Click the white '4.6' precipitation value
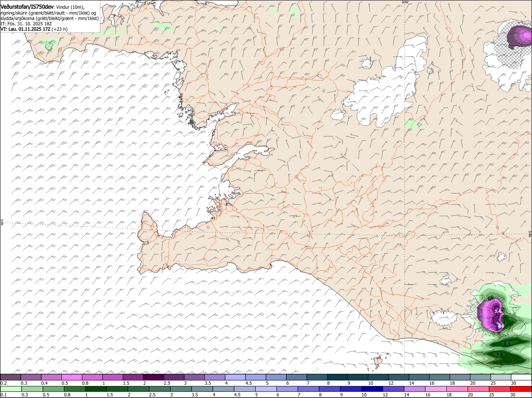 [x=500, y=326]
